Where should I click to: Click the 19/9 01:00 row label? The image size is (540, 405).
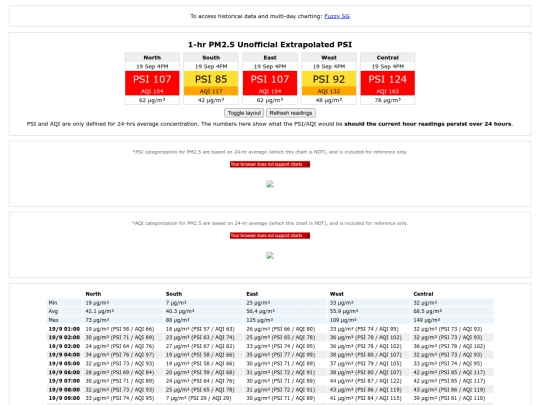[64, 329]
